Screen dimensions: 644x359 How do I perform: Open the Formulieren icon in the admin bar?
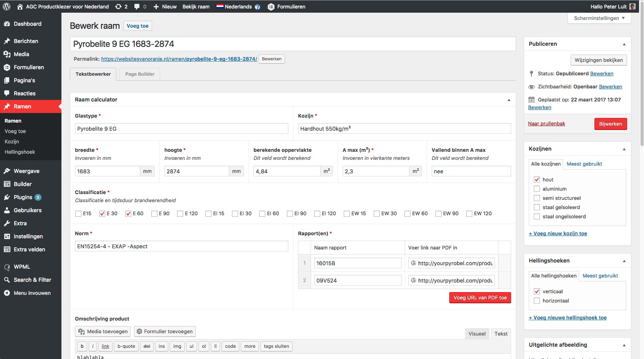coord(271,7)
